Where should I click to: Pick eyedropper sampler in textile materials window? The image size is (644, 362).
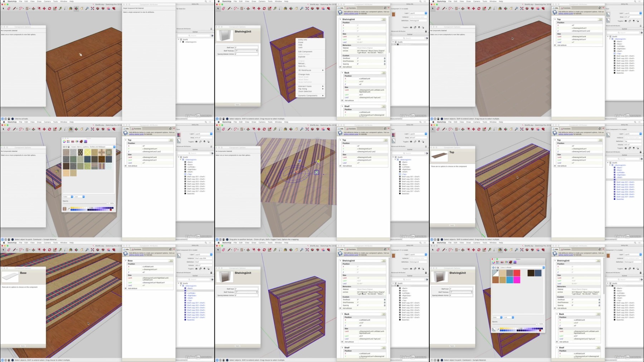[x=69, y=209]
